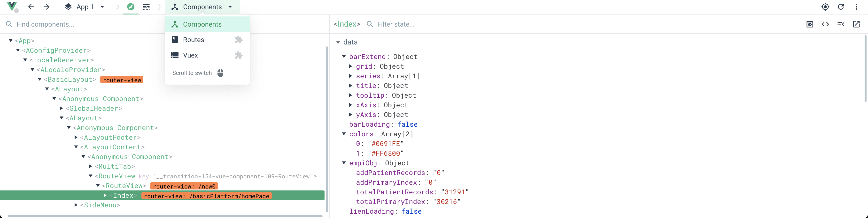Select the SideMenu component in tree
This screenshot has height=218, width=868.
coord(100,205)
